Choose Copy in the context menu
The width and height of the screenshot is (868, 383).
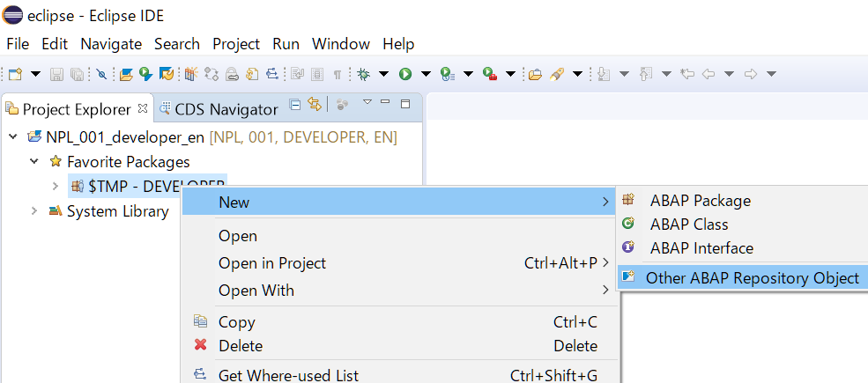click(x=398, y=321)
